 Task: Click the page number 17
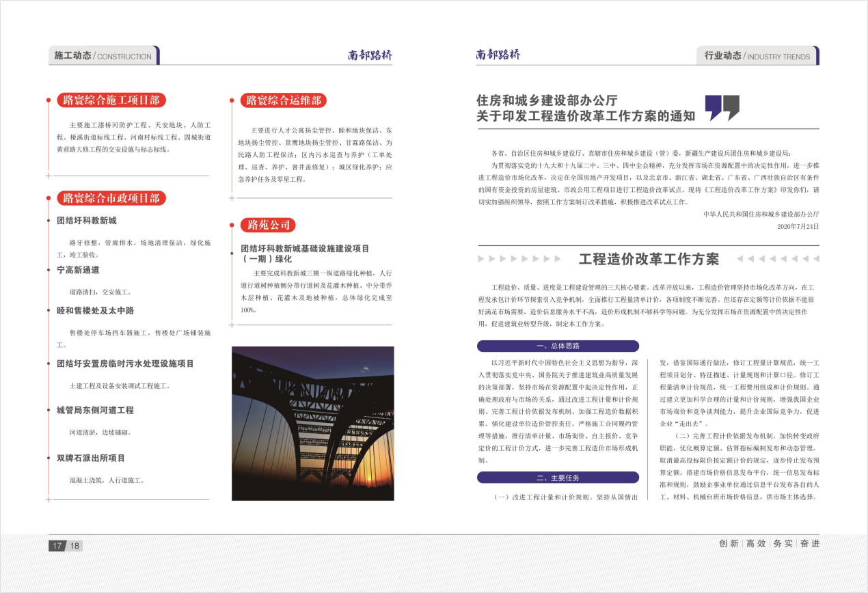[57, 546]
